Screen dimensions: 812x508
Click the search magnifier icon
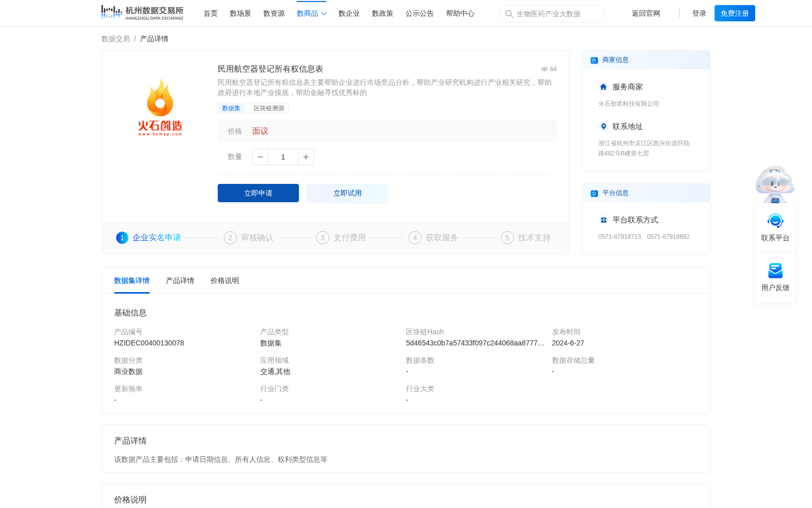509,14
